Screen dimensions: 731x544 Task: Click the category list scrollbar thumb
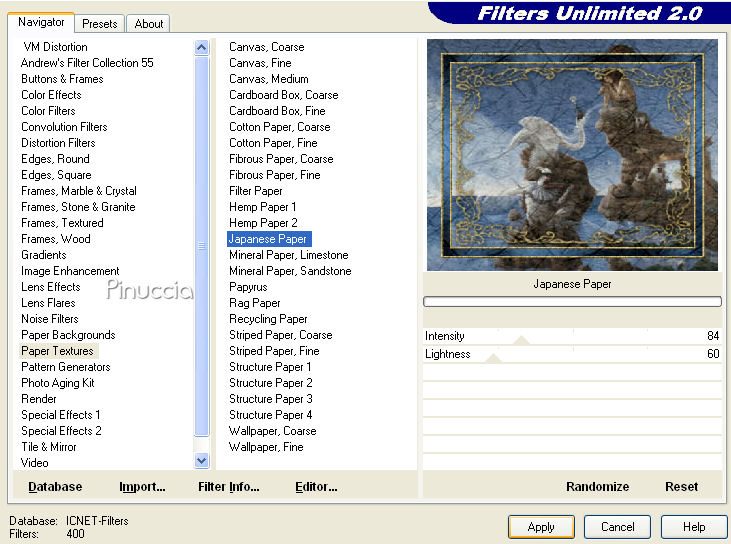point(201,246)
